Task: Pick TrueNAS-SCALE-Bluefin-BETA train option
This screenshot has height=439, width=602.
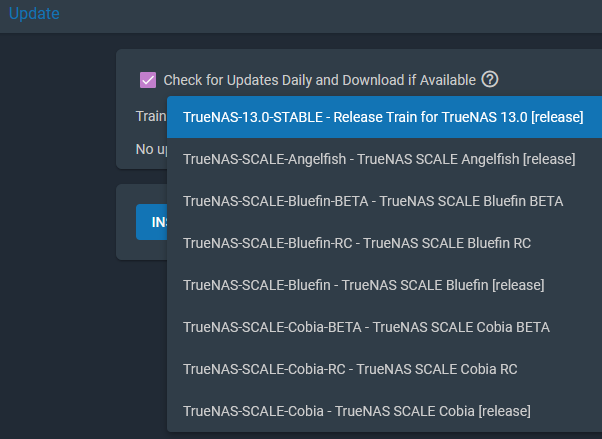Action: click(x=384, y=201)
